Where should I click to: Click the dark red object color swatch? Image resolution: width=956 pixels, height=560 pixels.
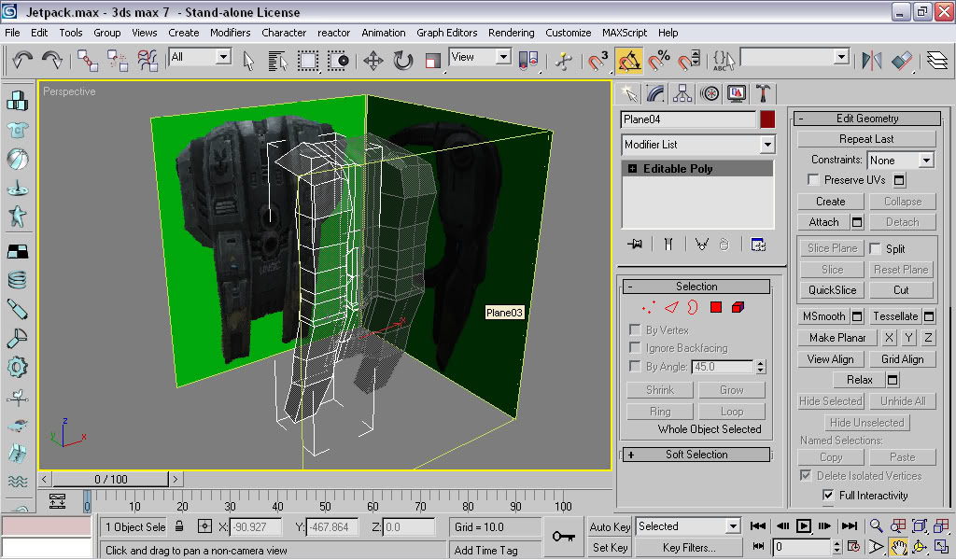pyautogui.click(x=767, y=119)
